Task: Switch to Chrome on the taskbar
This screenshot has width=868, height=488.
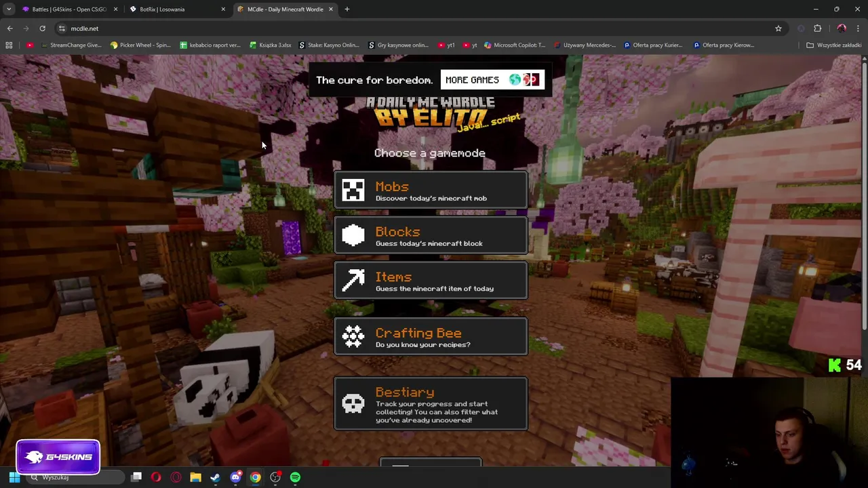Action: pos(255,478)
